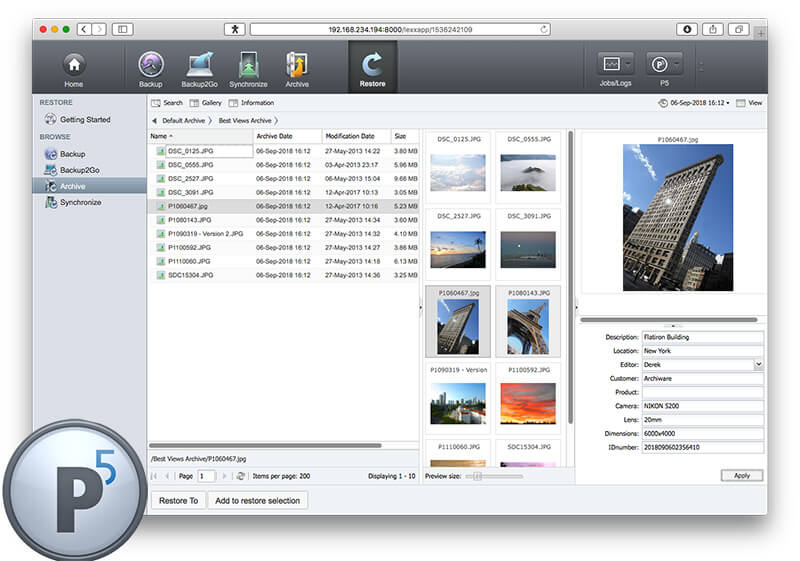Sort by the Modification Date column header
This screenshot has height=561, width=800.
click(x=357, y=136)
